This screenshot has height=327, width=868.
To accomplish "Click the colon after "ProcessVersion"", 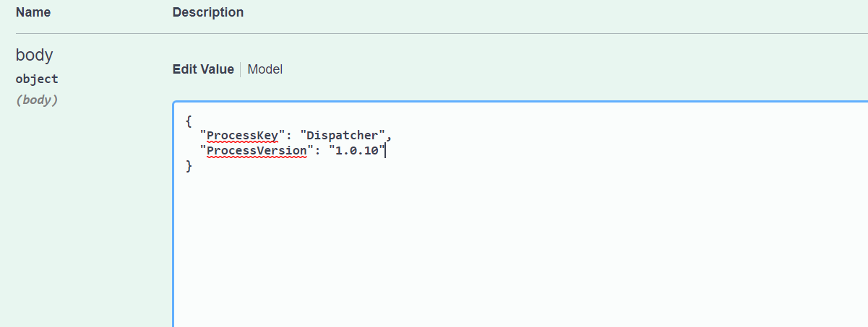I will 317,150.
